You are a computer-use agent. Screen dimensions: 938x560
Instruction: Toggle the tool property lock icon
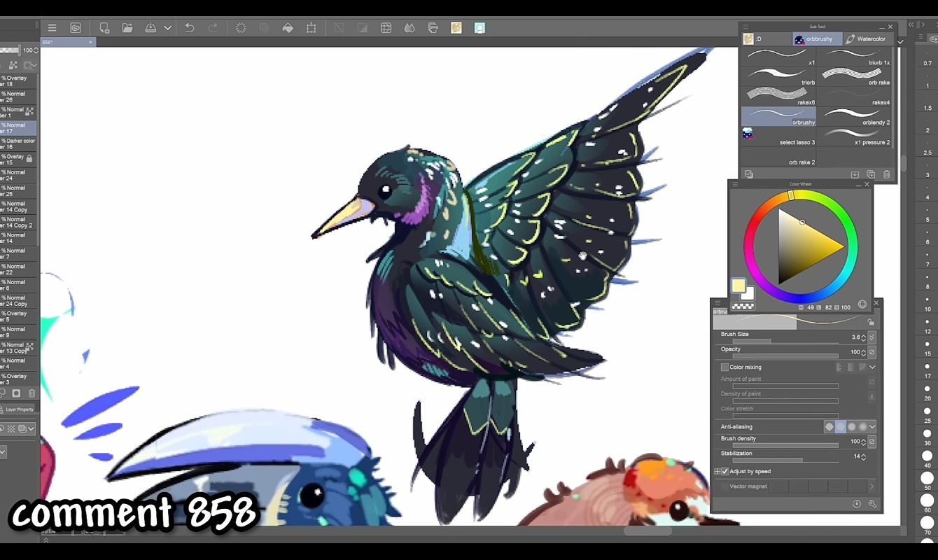click(871, 322)
